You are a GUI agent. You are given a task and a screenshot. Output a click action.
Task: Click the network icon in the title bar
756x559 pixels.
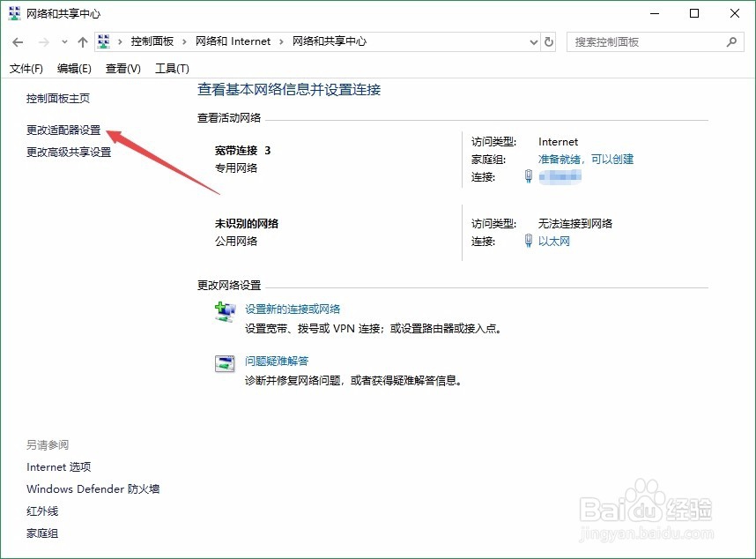click(x=13, y=13)
